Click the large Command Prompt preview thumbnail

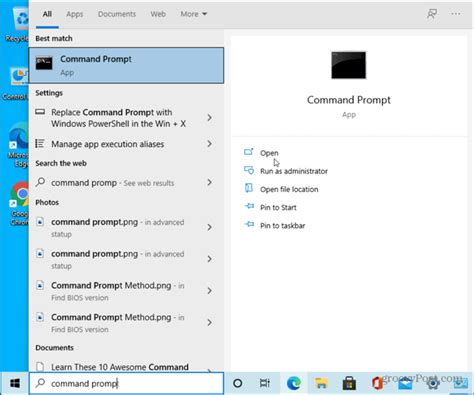348,65
